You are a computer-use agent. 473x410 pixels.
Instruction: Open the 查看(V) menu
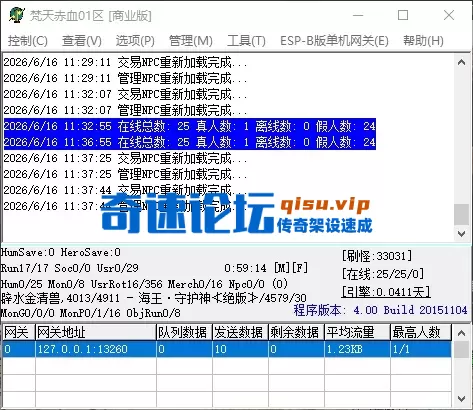pos(82,41)
